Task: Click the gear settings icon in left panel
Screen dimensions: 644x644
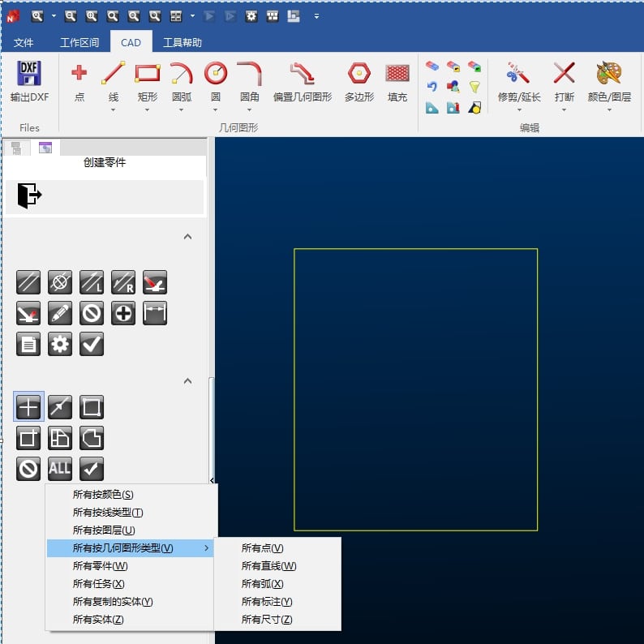Action: pos(60,344)
